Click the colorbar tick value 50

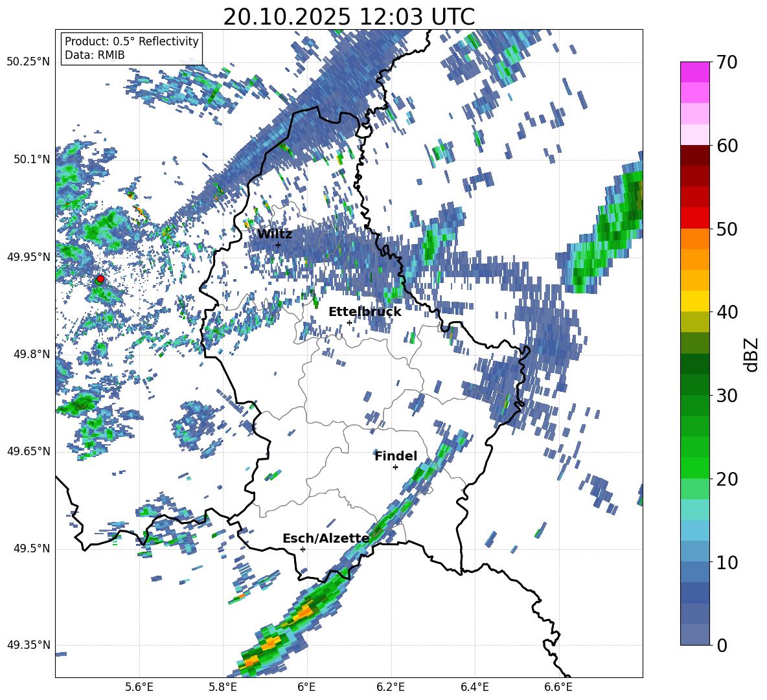[x=727, y=229]
